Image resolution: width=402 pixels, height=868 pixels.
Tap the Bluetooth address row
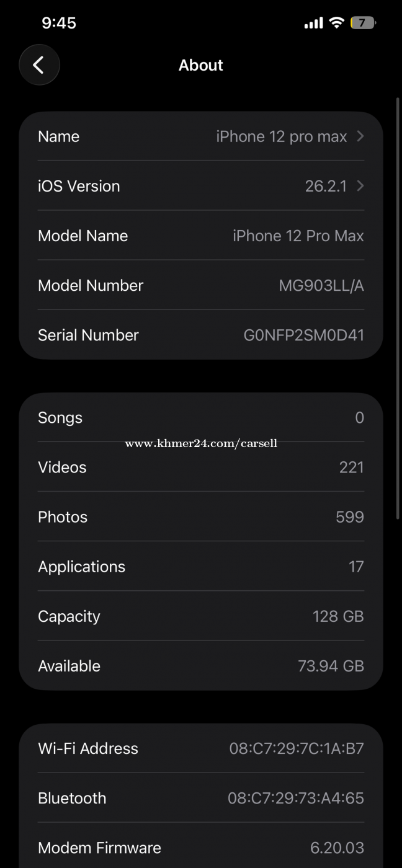click(x=201, y=798)
